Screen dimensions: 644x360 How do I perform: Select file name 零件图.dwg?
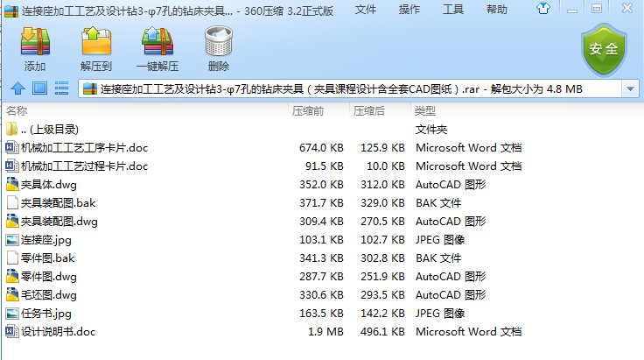pos(49,277)
